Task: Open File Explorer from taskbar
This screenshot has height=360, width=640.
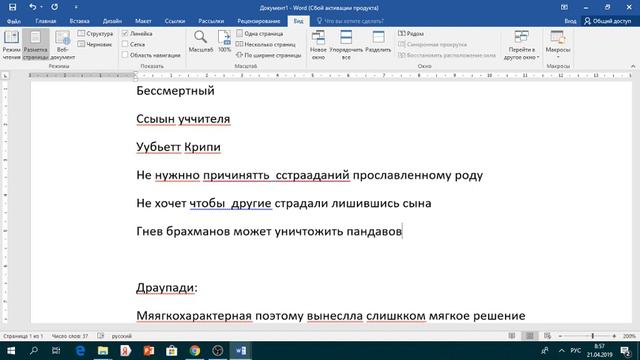Action: coord(103,351)
